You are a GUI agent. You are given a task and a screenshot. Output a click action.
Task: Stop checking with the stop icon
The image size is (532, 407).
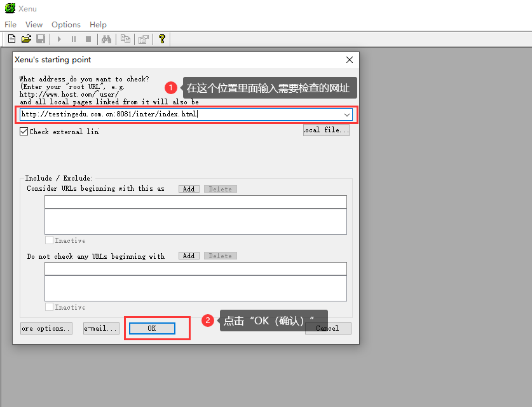[88, 39]
